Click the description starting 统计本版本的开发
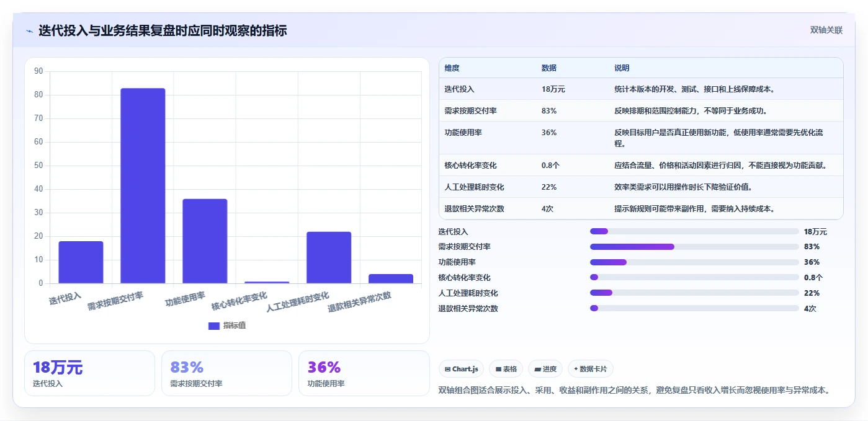The width and height of the screenshot is (868, 421). point(694,89)
